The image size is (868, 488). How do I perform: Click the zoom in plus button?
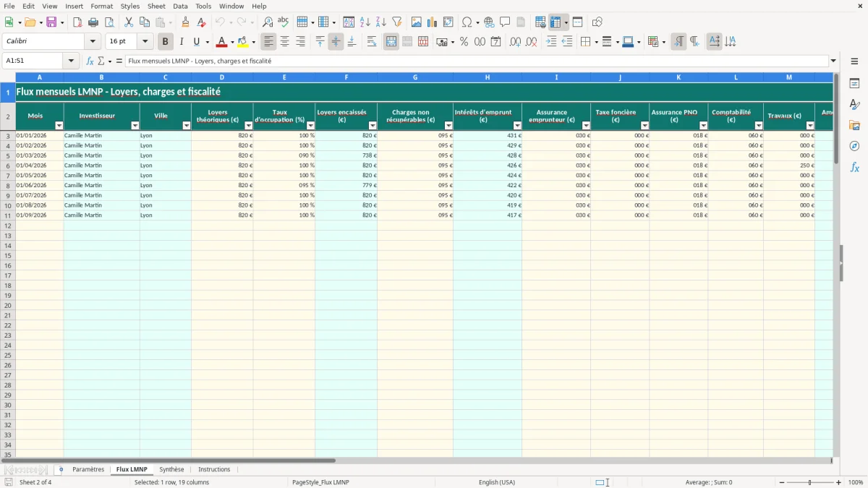pyautogui.click(x=839, y=482)
